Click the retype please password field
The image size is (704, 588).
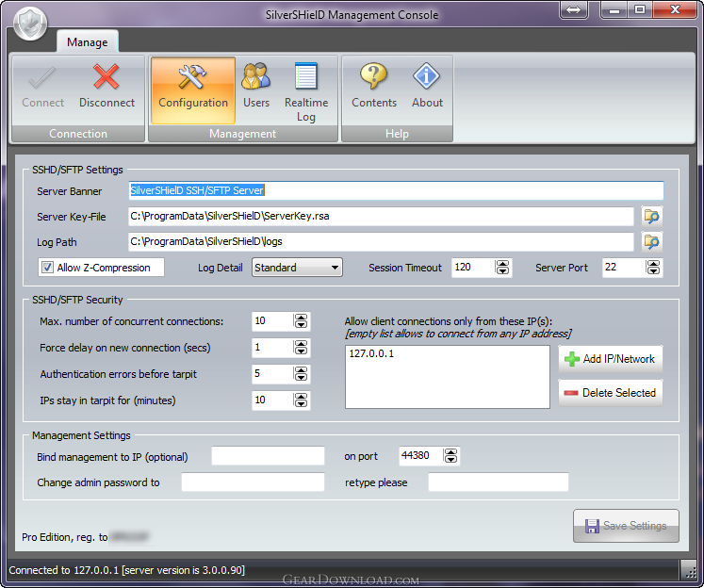(x=499, y=482)
